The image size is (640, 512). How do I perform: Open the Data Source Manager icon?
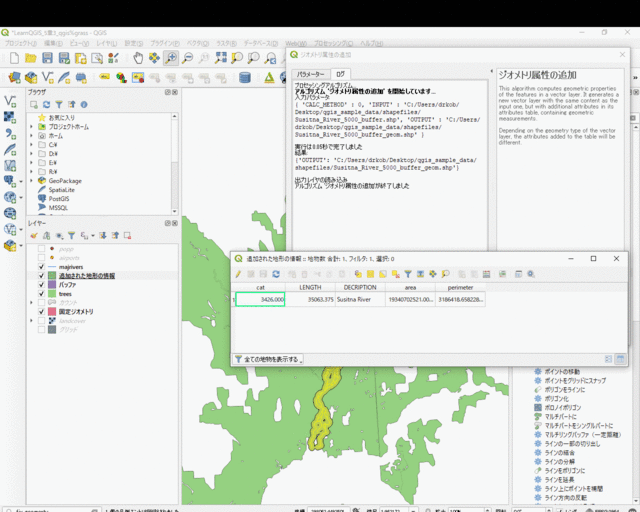pyautogui.click(x=14, y=77)
